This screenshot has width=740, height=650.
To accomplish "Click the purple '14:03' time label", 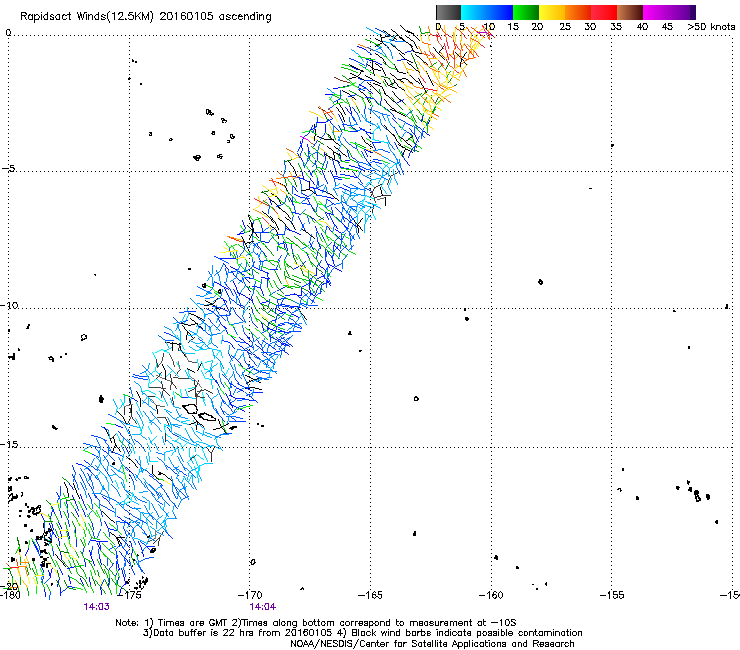I will point(97,607).
